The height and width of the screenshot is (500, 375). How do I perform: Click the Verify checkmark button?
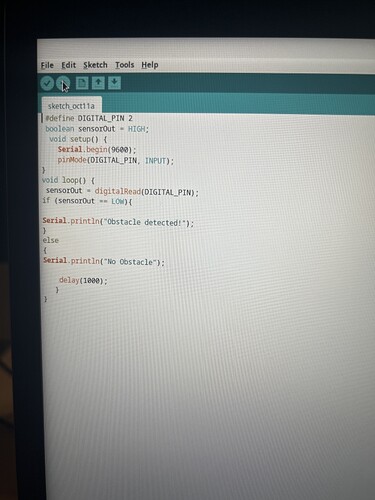pos(47,83)
